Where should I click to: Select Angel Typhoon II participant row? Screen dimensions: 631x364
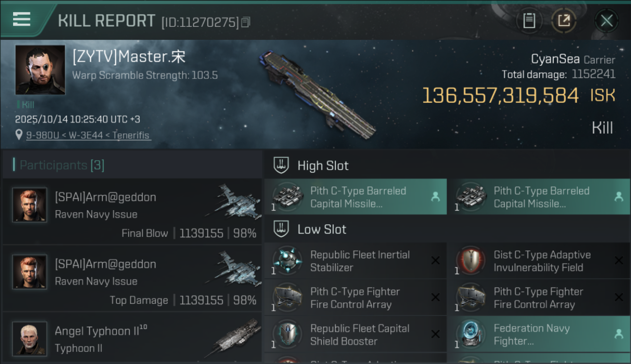point(132,339)
